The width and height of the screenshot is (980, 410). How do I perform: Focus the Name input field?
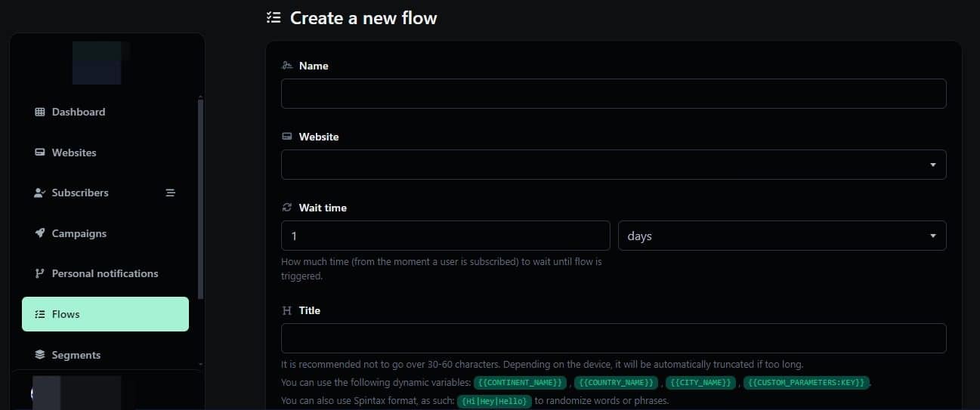(x=613, y=94)
